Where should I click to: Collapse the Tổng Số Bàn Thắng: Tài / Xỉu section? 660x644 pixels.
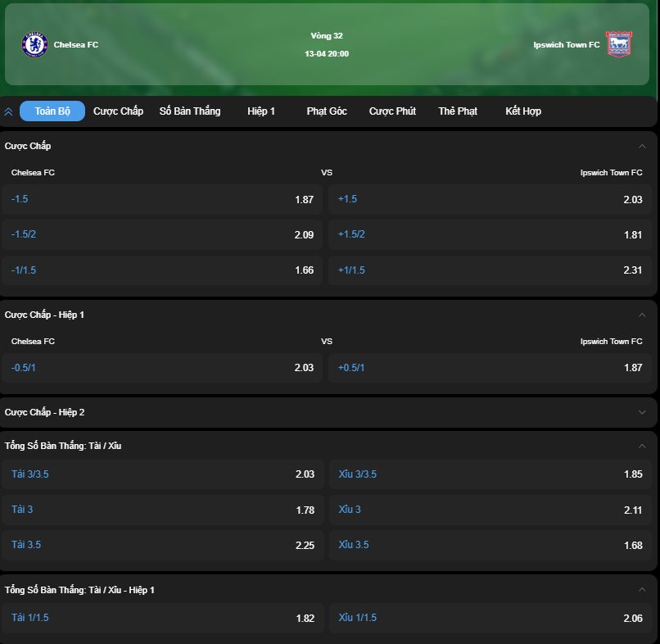pyautogui.click(x=642, y=446)
